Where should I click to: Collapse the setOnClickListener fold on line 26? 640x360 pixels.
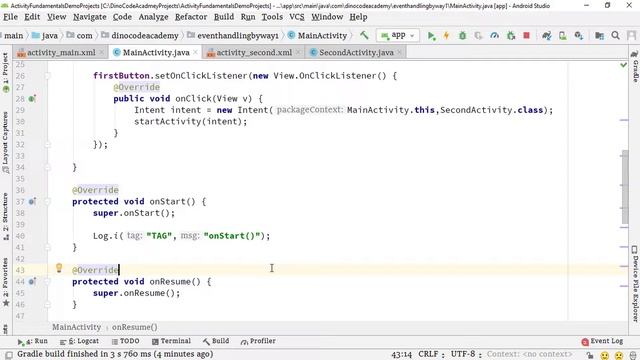click(47, 76)
